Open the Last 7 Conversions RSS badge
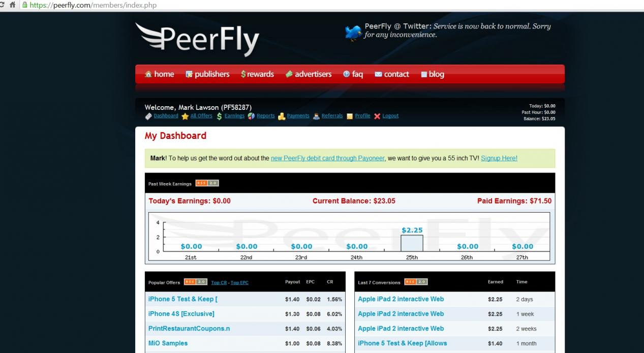Screen dimensions: 644x353 click(416, 282)
